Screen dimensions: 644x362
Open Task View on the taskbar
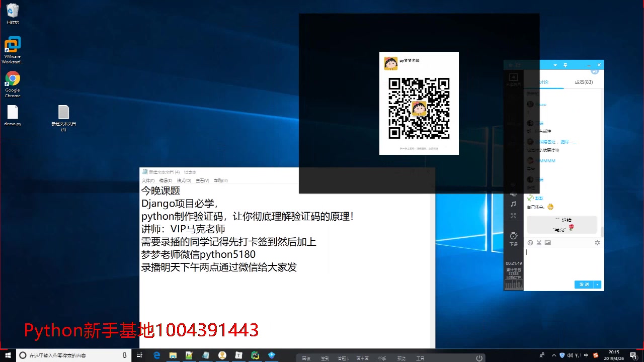(140, 355)
